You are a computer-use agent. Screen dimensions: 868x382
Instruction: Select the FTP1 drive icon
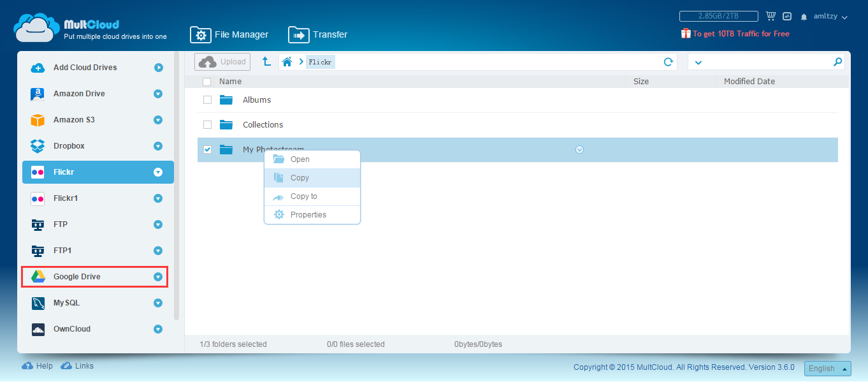38,251
